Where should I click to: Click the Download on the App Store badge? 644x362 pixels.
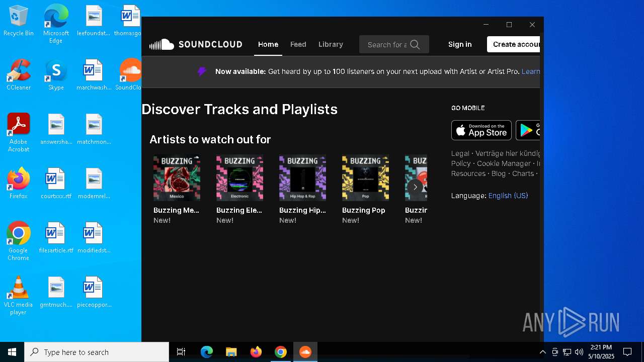coord(481,130)
